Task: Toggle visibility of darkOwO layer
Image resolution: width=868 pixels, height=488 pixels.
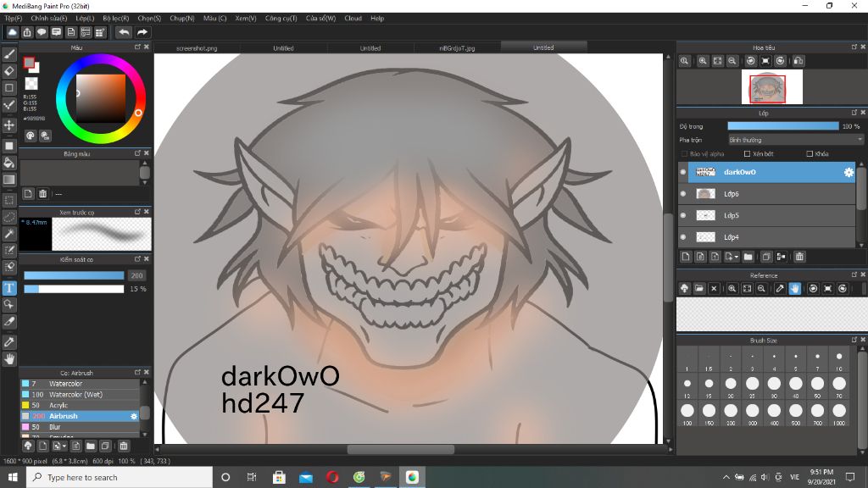Action: coord(683,172)
